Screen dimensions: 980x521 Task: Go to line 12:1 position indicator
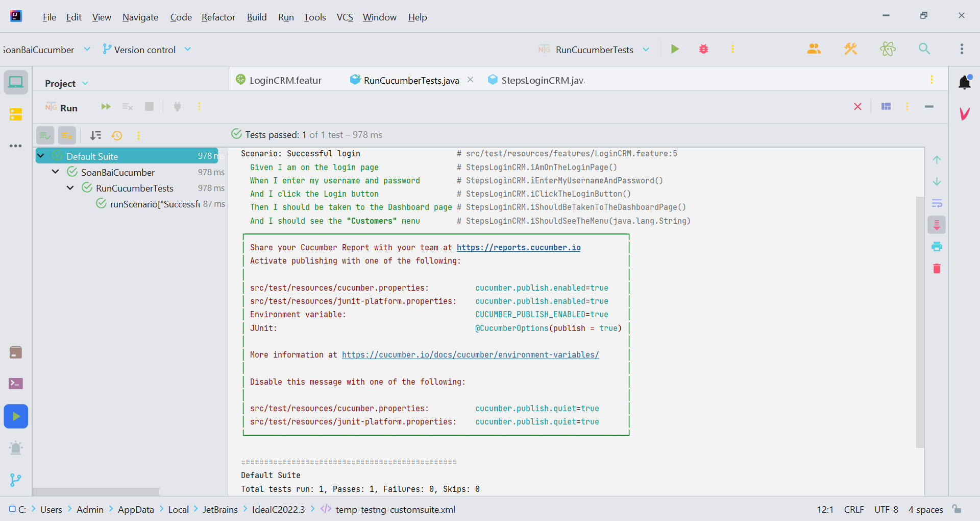pos(825,509)
